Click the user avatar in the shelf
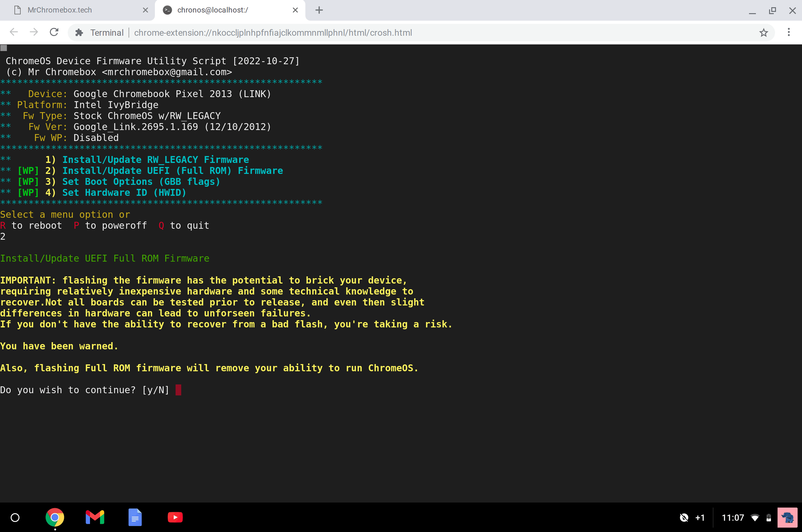The height and width of the screenshot is (532, 802). click(x=787, y=517)
